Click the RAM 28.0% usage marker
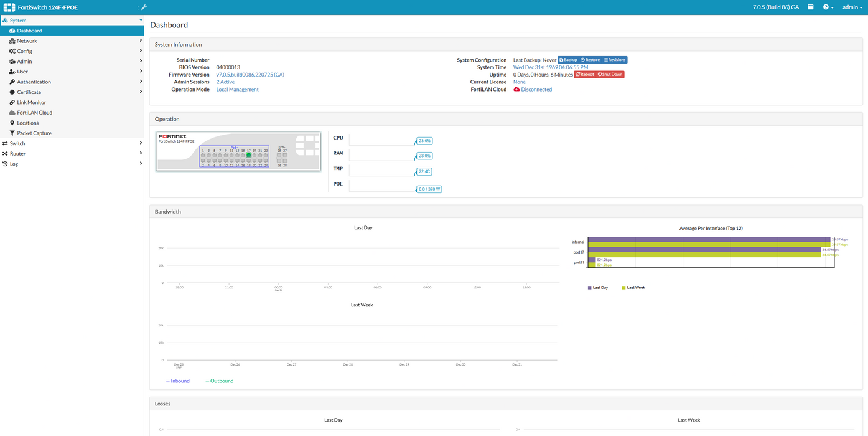 424,156
